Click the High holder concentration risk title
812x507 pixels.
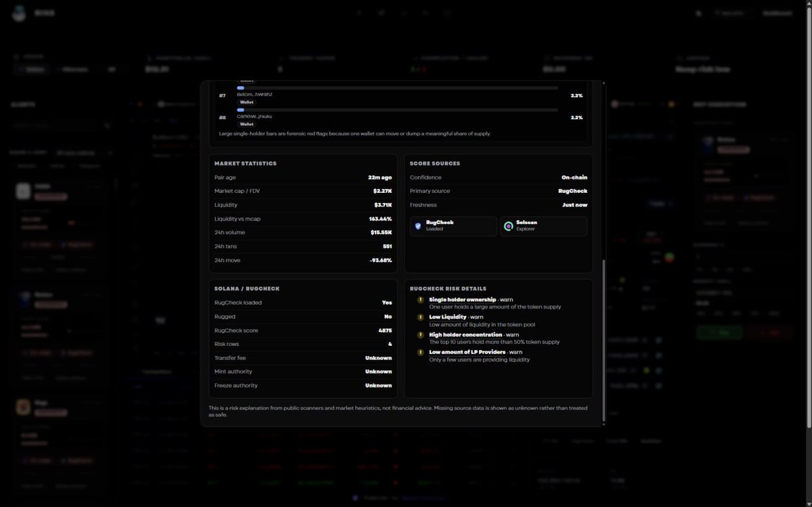point(466,334)
